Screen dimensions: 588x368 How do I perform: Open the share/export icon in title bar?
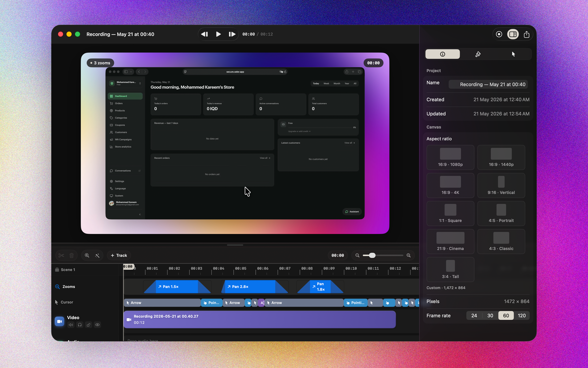tap(527, 34)
